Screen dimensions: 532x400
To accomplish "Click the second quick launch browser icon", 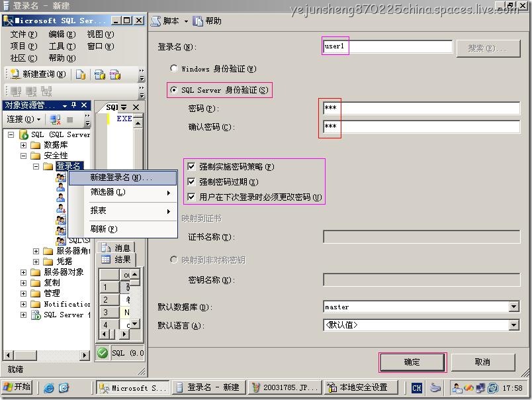I will tap(64, 388).
